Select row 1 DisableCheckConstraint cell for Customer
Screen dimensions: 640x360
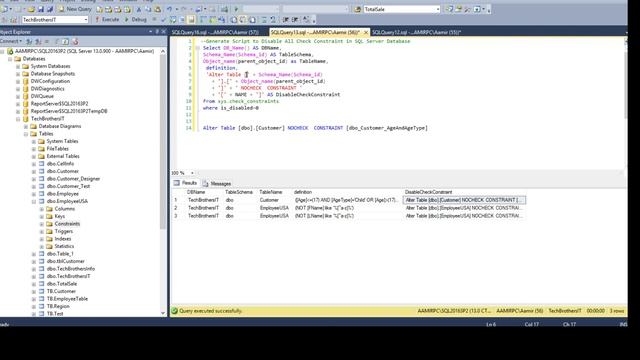pos(464,200)
